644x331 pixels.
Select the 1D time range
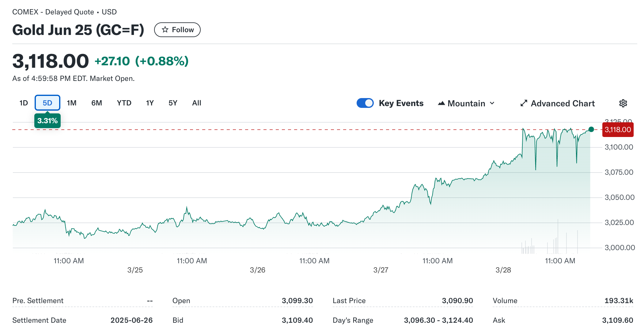(x=24, y=103)
